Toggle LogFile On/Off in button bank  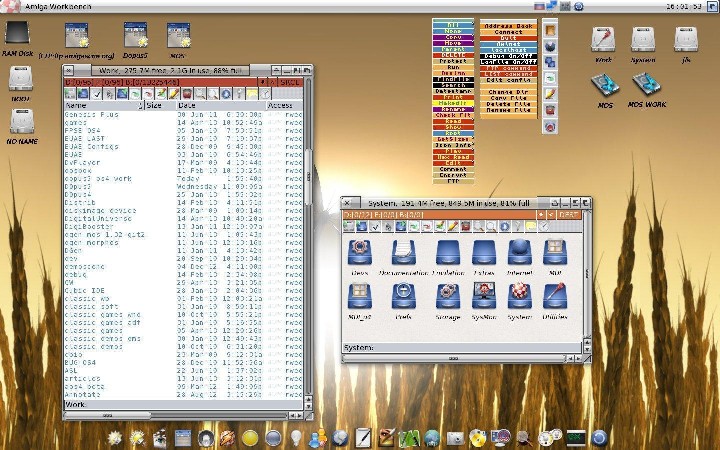tap(508, 61)
